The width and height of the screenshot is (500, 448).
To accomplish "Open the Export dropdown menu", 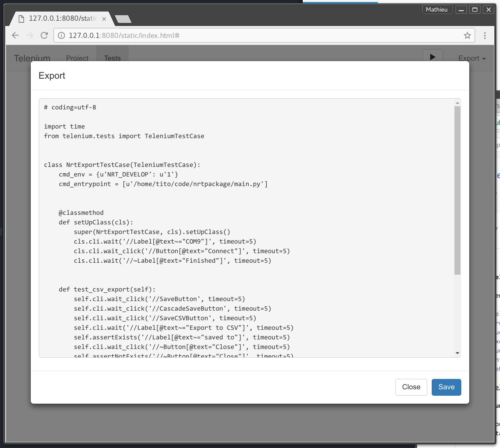I will pos(472,58).
